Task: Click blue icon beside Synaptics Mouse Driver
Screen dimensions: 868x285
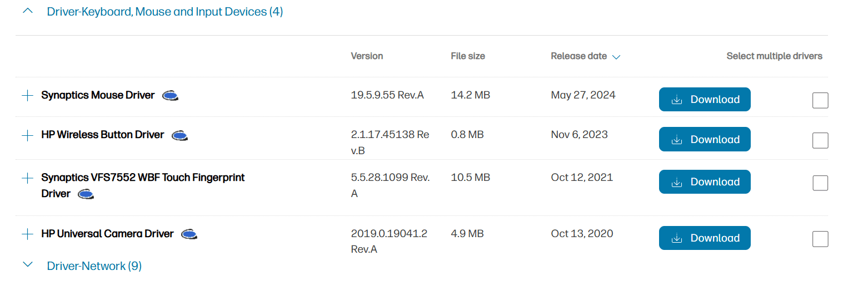Action: (x=170, y=96)
